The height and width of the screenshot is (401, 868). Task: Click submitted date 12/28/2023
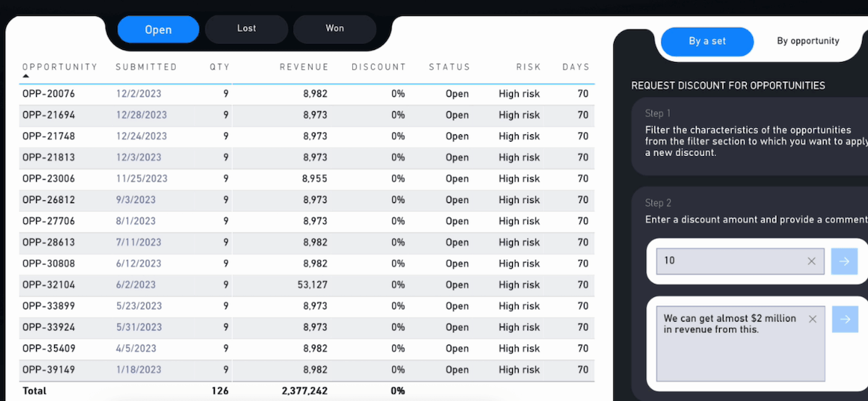pos(141,115)
